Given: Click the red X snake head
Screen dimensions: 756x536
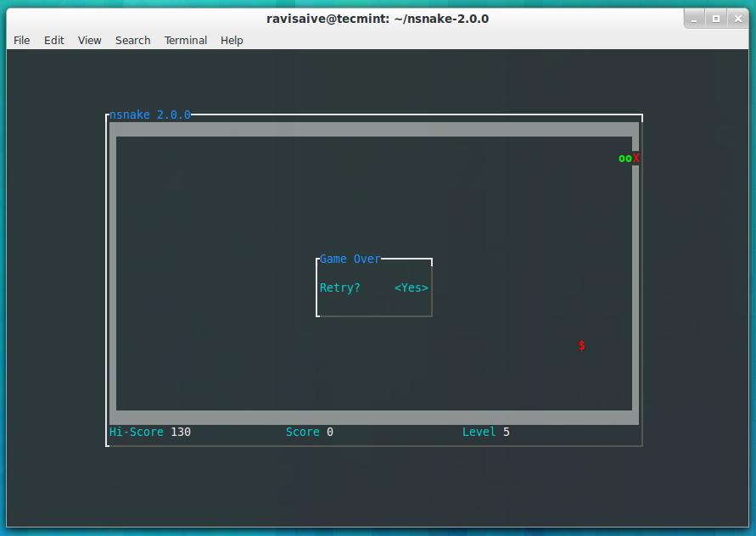Looking at the screenshot, I should (x=636, y=159).
